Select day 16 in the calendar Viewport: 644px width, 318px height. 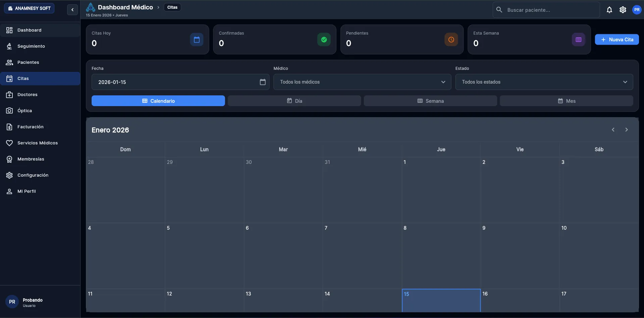coord(520,301)
